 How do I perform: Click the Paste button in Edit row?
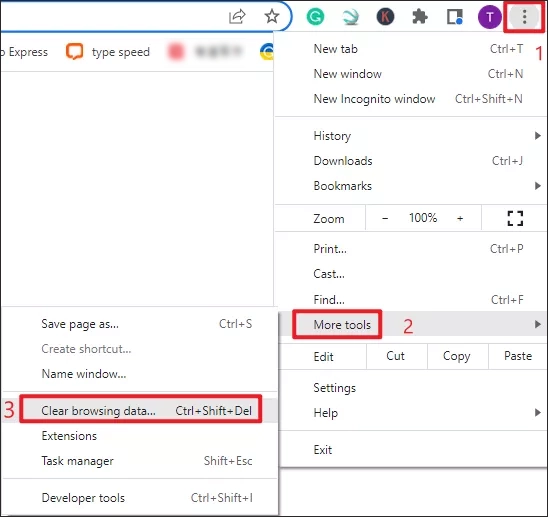(x=518, y=356)
